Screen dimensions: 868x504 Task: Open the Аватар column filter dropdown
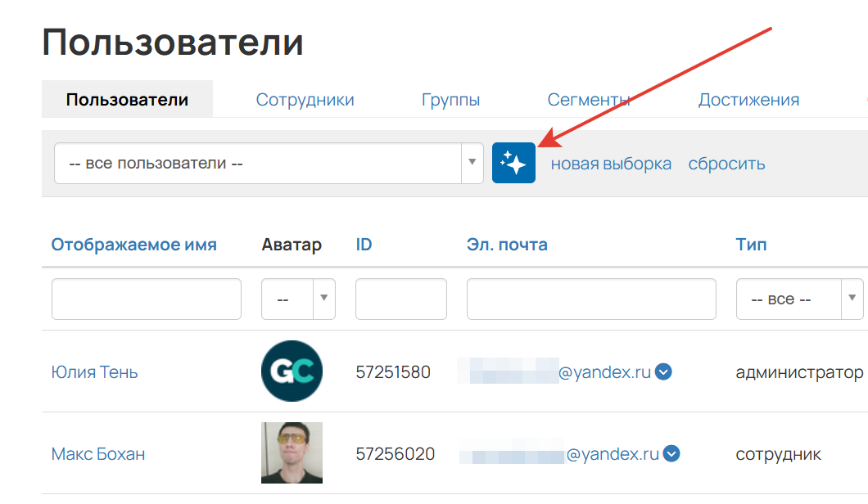tap(325, 299)
